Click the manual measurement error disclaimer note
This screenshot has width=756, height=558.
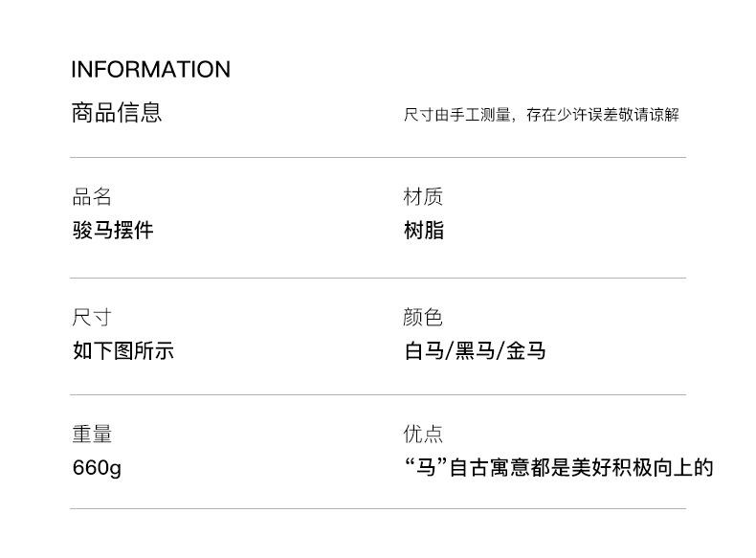tap(541, 115)
